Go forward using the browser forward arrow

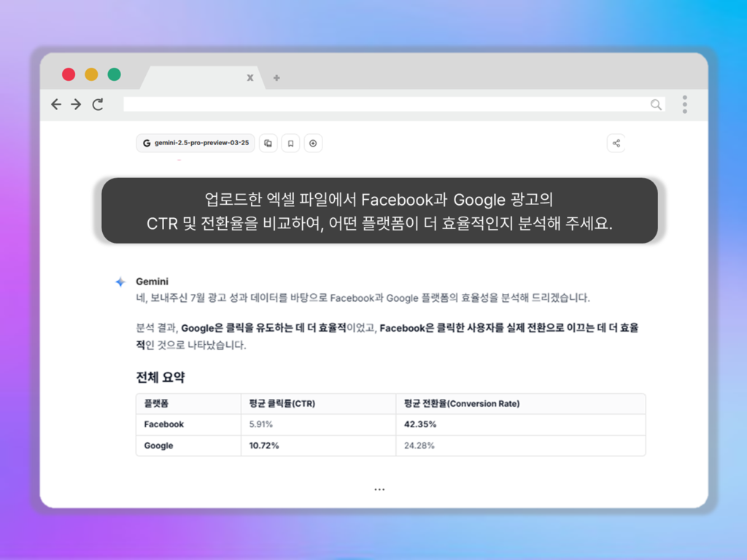76,104
